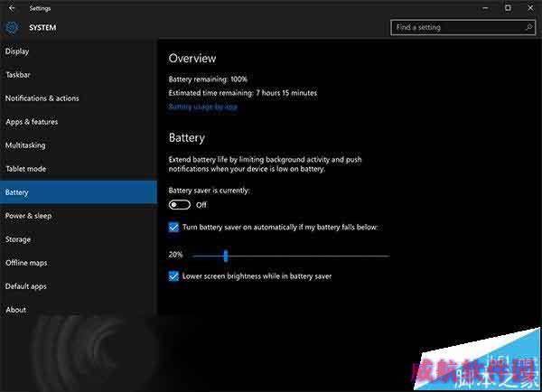
Task: Uncheck turn battery saver on automatically
Action: 173,227
